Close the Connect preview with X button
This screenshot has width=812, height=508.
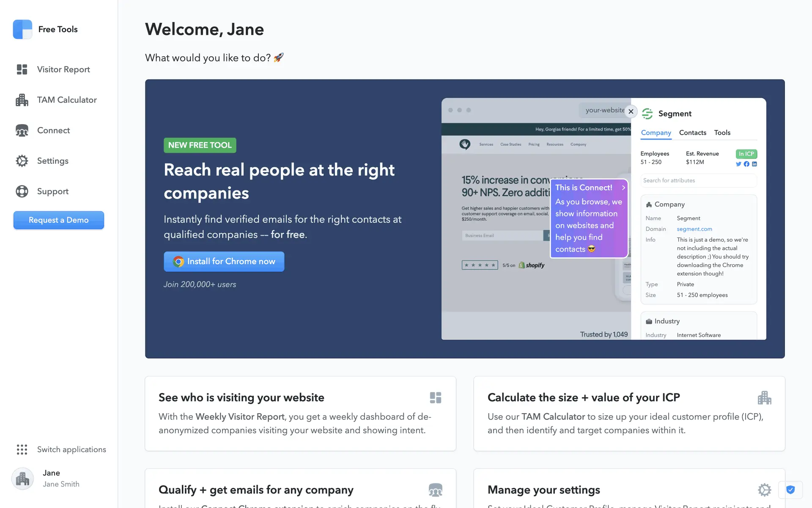[x=631, y=111]
